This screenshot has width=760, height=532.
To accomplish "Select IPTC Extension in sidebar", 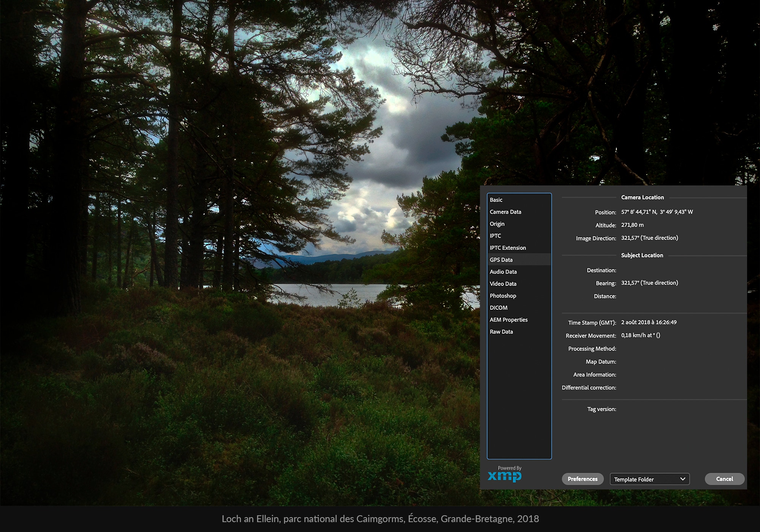I will [x=508, y=248].
